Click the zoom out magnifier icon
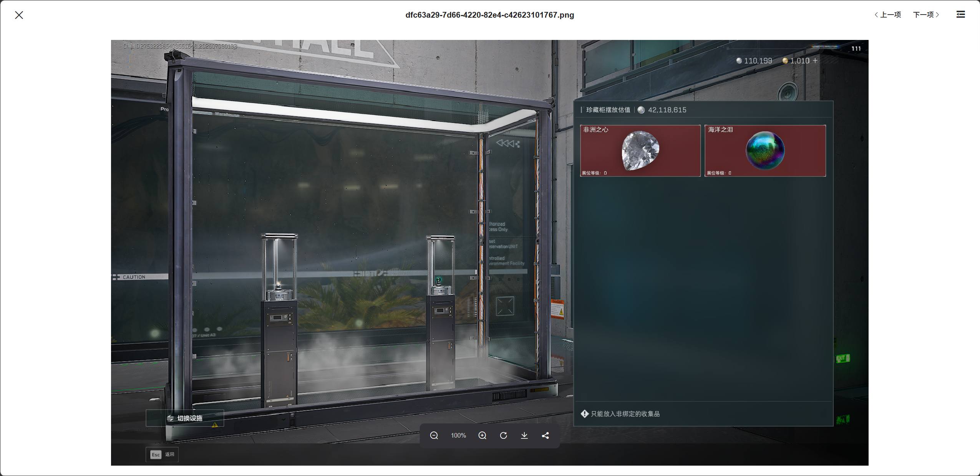 point(434,435)
